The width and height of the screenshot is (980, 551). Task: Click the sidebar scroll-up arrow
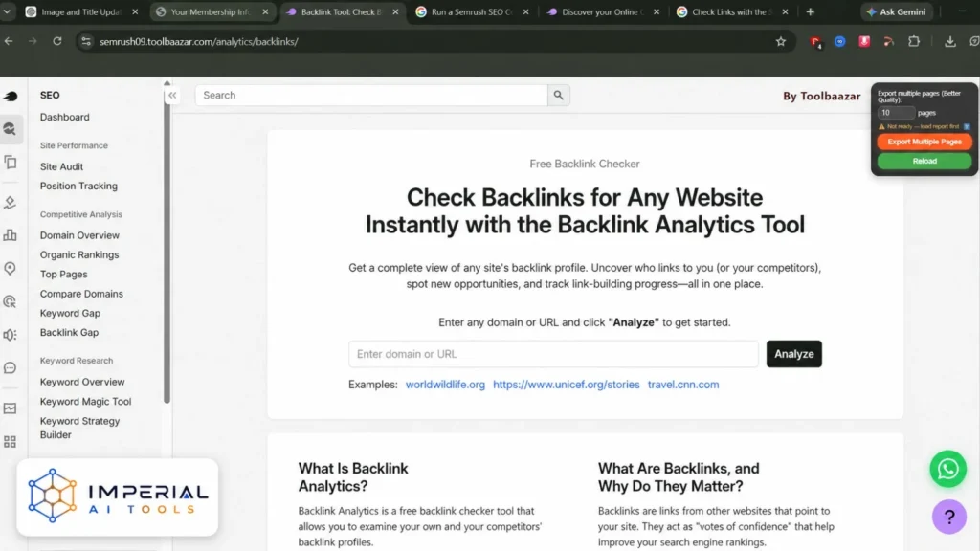click(x=167, y=83)
